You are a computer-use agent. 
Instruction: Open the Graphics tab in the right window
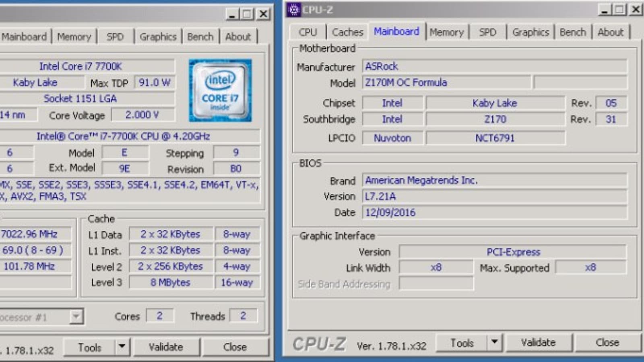tap(530, 32)
